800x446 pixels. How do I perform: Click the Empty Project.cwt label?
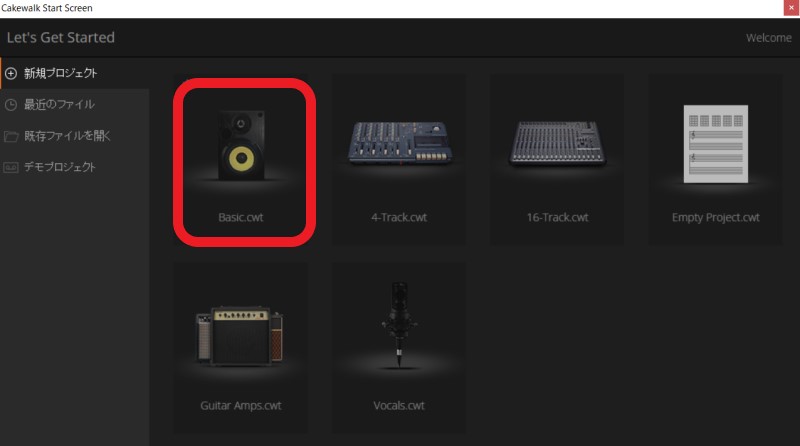715,218
